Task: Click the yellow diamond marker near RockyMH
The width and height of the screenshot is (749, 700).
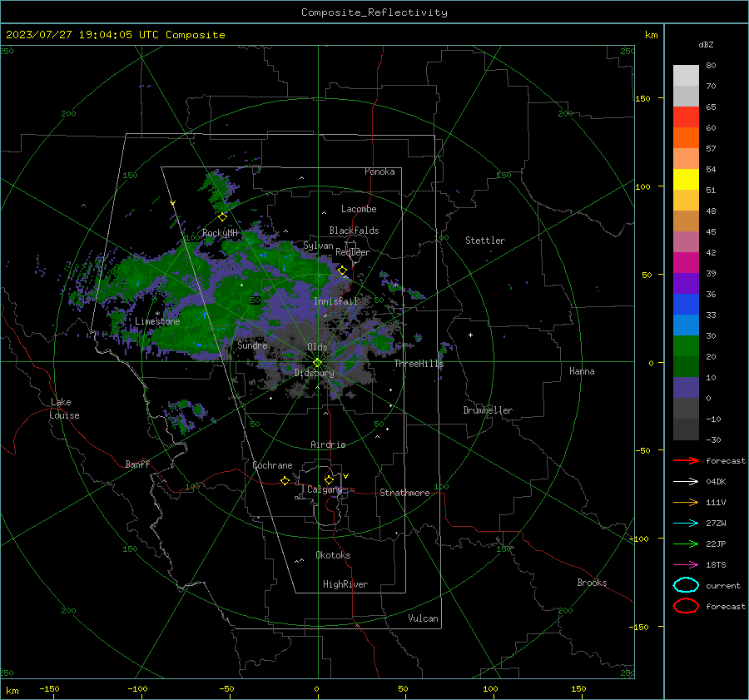Action: click(222, 217)
